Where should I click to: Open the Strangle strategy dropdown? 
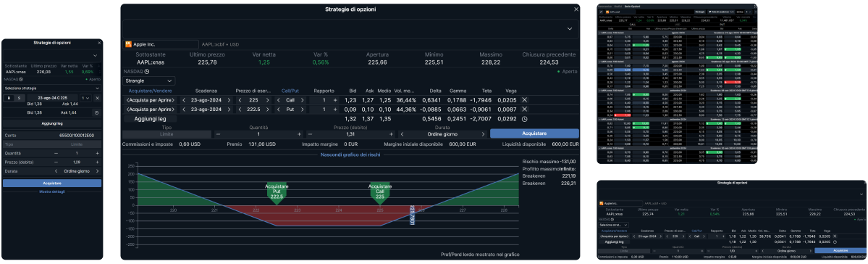pos(148,81)
